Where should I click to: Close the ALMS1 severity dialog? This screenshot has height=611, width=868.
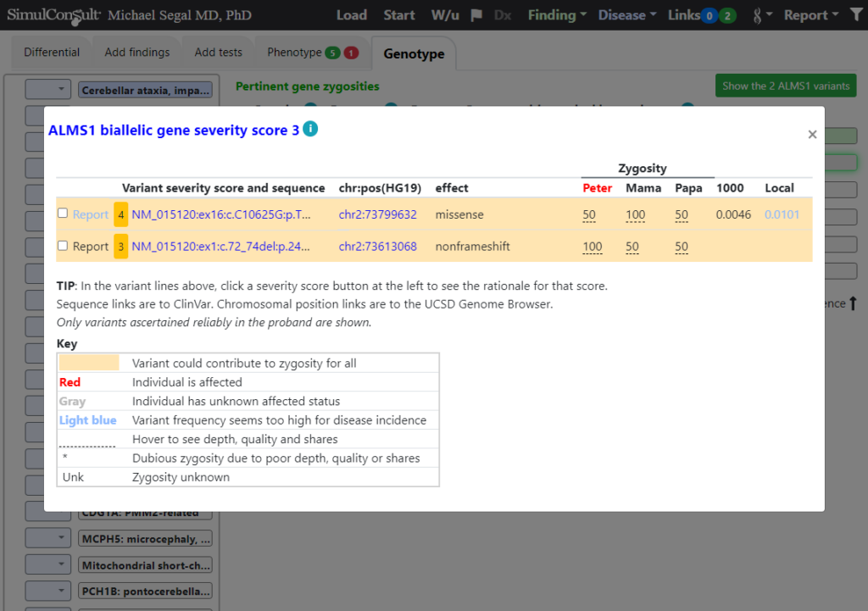click(x=812, y=135)
